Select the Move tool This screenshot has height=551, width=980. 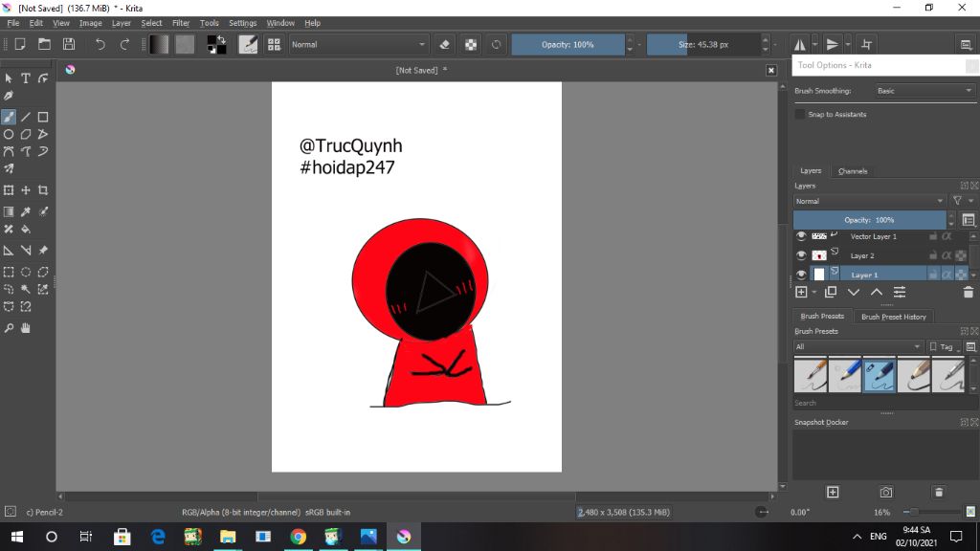coord(26,190)
